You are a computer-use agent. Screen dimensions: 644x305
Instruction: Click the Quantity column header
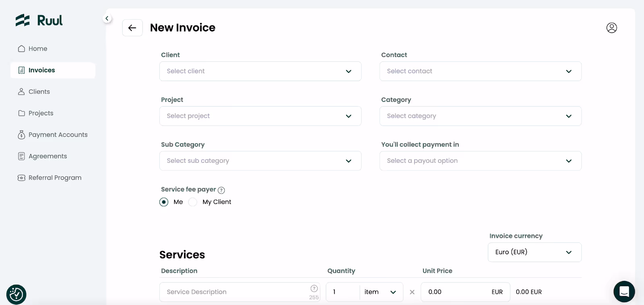pyautogui.click(x=341, y=271)
